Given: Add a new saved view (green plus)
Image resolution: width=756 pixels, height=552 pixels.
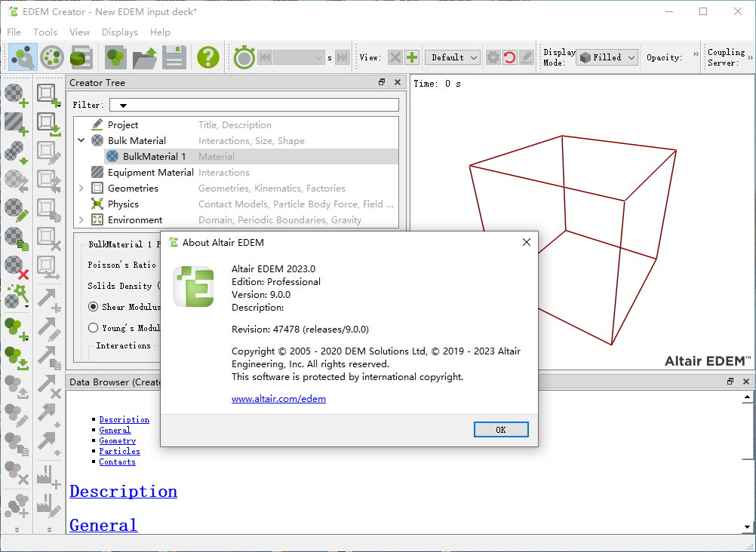Looking at the screenshot, I should [411, 57].
